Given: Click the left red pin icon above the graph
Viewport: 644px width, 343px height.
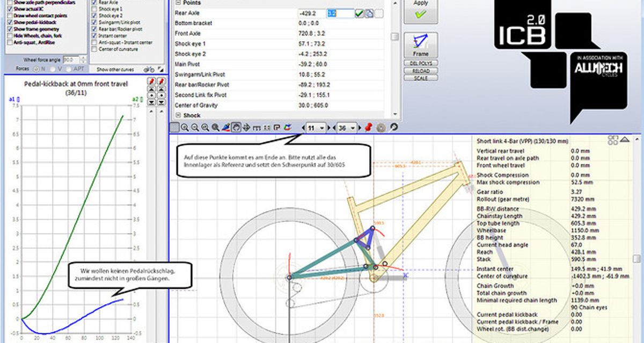Looking at the screenshot, I should [151, 81].
